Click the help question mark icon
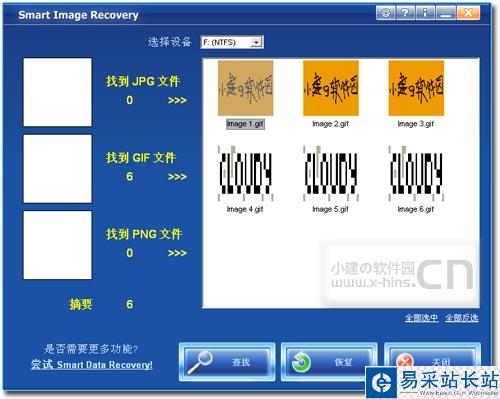 [405, 13]
